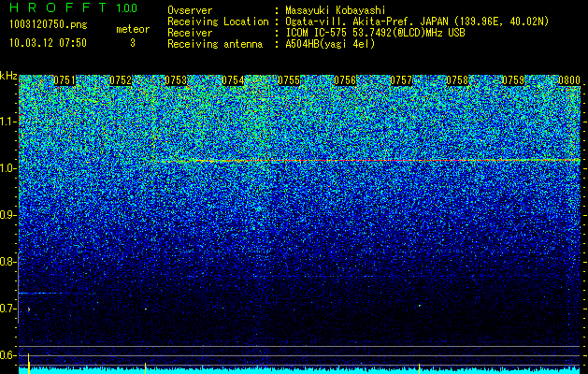Click the observer name Masayuki Kobayashi
This screenshot has height=374, width=588.
(335, 10)
